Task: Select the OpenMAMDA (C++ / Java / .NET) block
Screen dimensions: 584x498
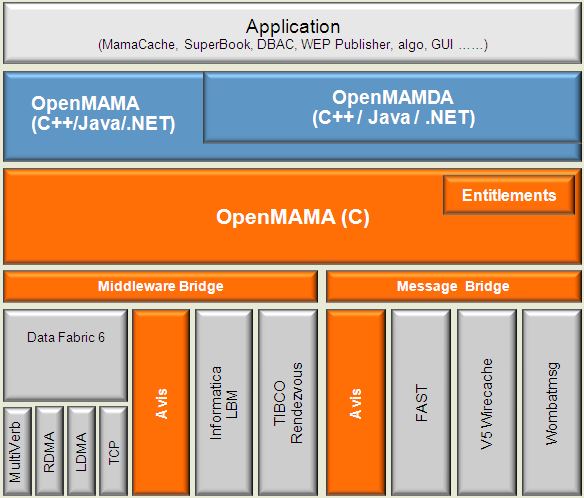Action: (393, 107)
